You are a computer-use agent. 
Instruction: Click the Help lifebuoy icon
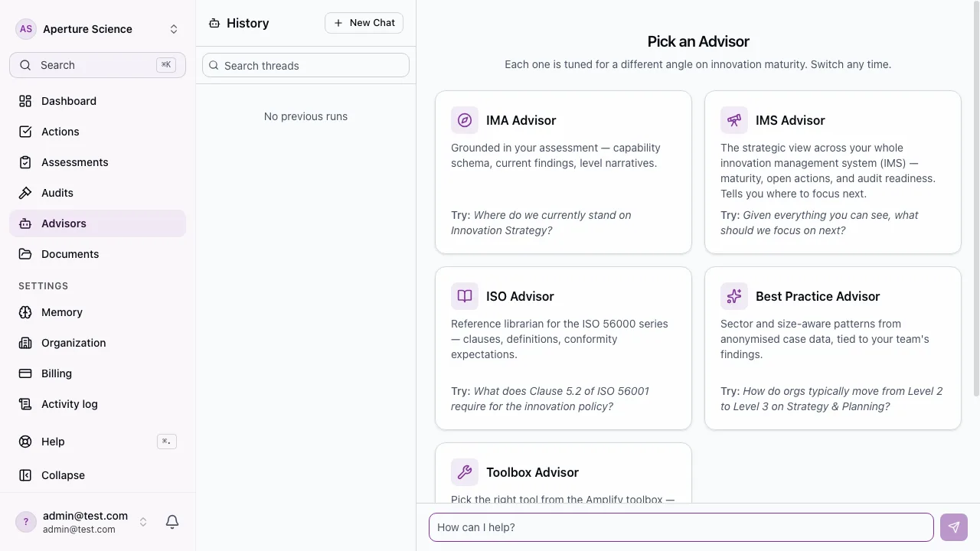(x=25, y=442)
